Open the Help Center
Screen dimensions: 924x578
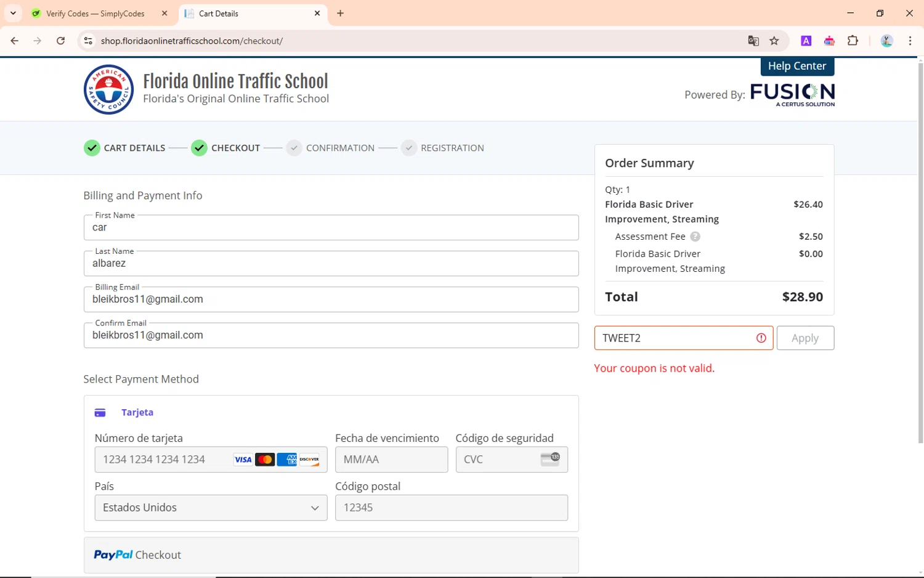797,66
